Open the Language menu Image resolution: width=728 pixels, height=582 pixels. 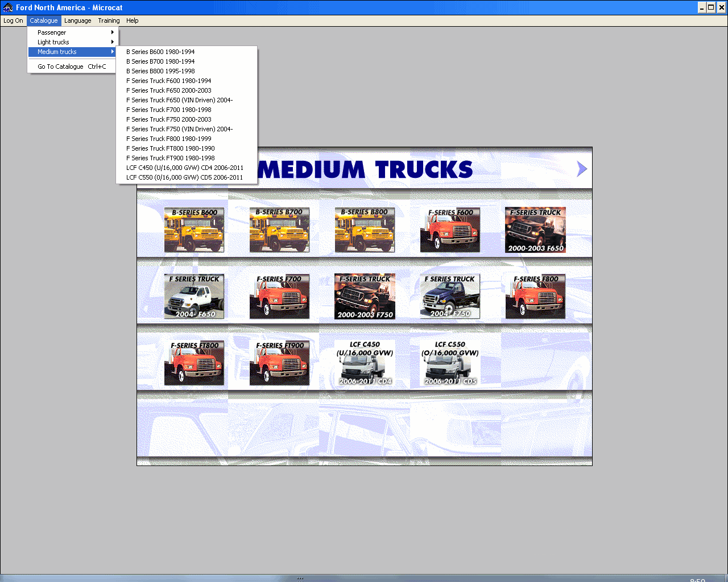77,20
